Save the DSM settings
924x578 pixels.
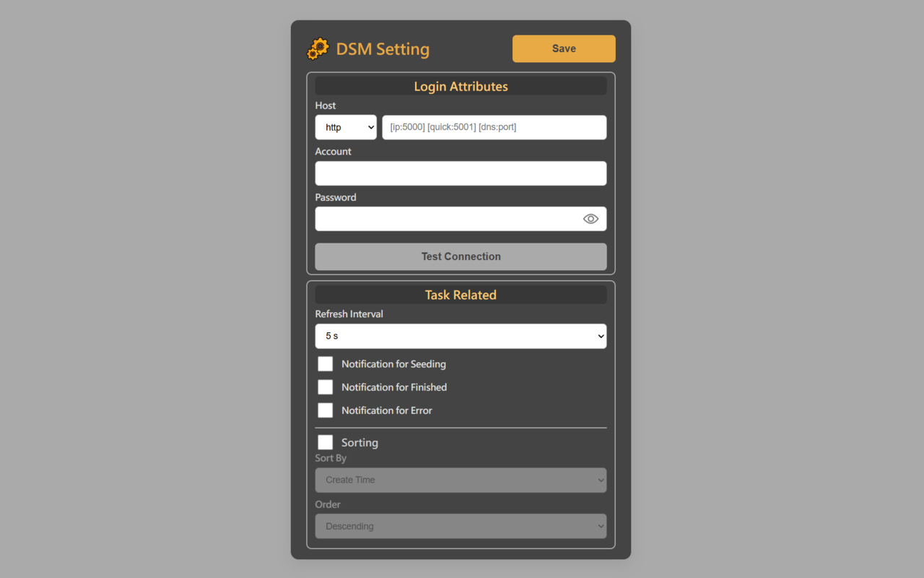coord(564,48)
